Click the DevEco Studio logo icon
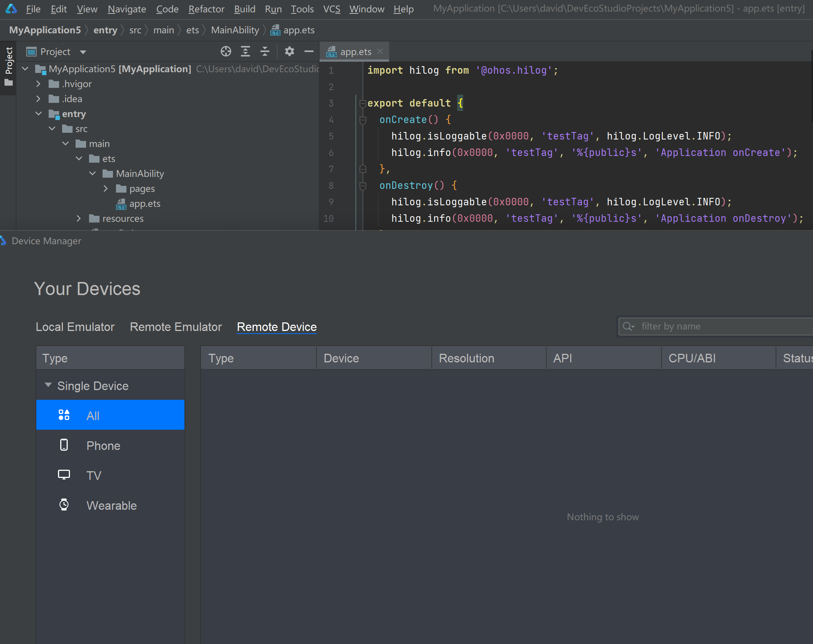The width and height of the screenshot is (813, 644). 11,9
